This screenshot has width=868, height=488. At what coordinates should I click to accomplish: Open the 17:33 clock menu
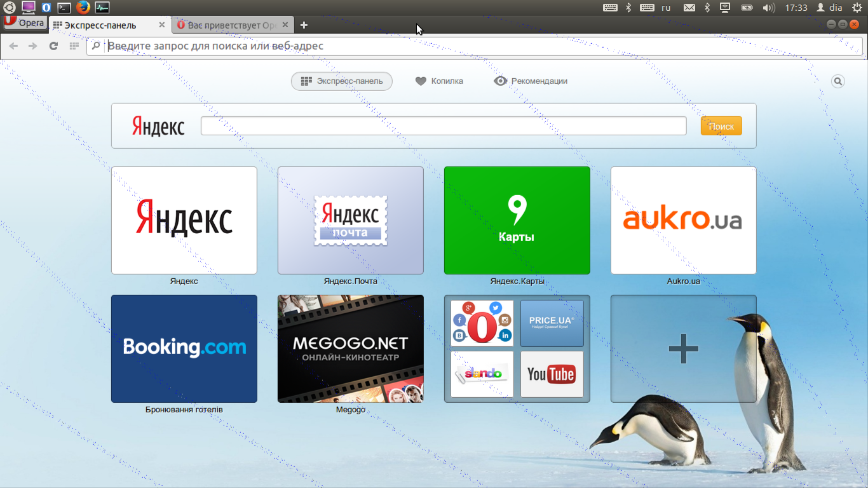point(796,8)
